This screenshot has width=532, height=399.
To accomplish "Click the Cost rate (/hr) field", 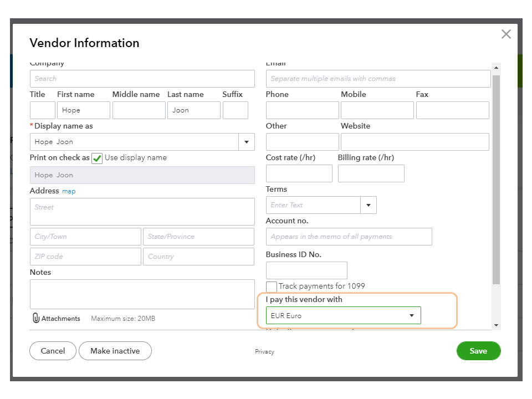I will coord(299,173).
